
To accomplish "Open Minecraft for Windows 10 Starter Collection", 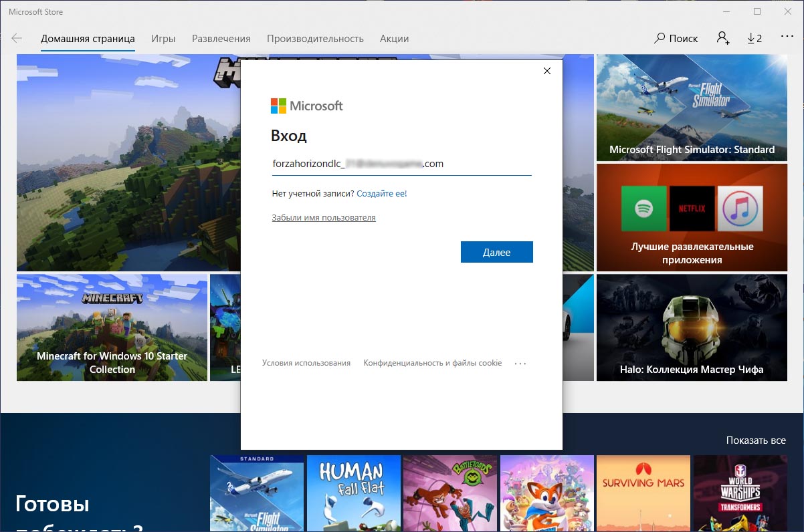I will [112, 327].
